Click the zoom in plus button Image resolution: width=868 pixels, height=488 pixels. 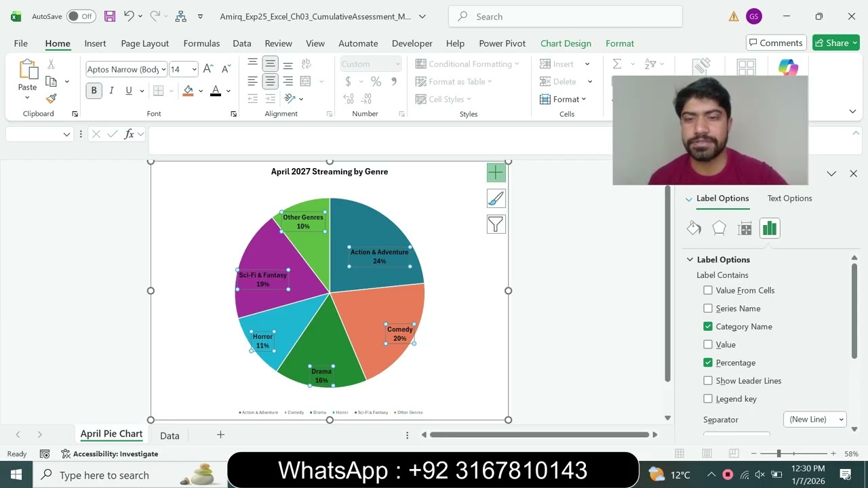[833, 453]
